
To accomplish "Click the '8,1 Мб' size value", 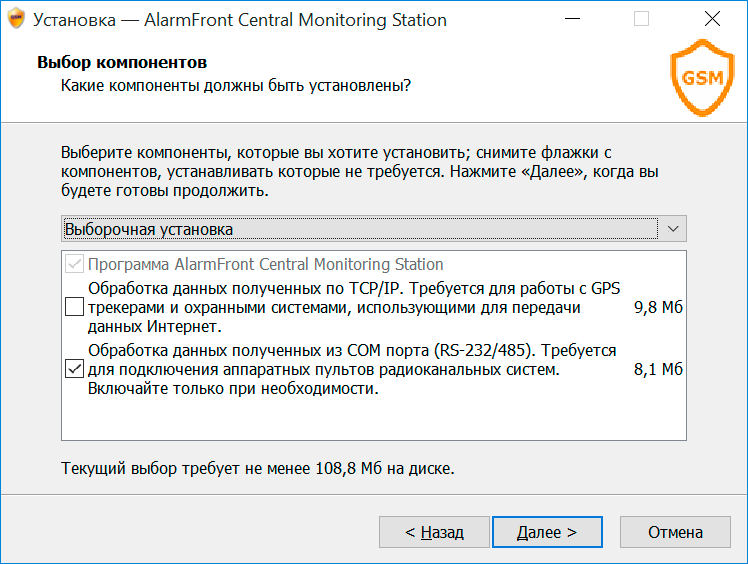I will point(658,369).
